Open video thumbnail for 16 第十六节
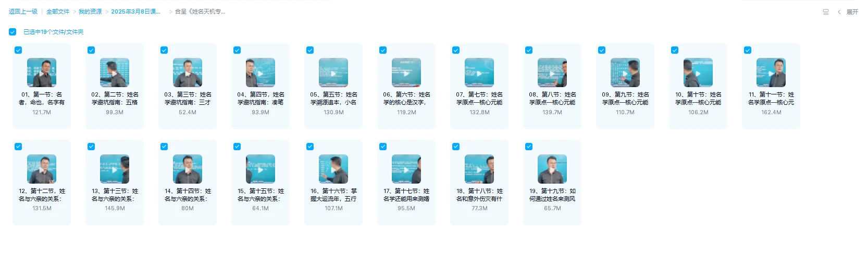This screenshot has height=253, width=868. tap(333, 169)
